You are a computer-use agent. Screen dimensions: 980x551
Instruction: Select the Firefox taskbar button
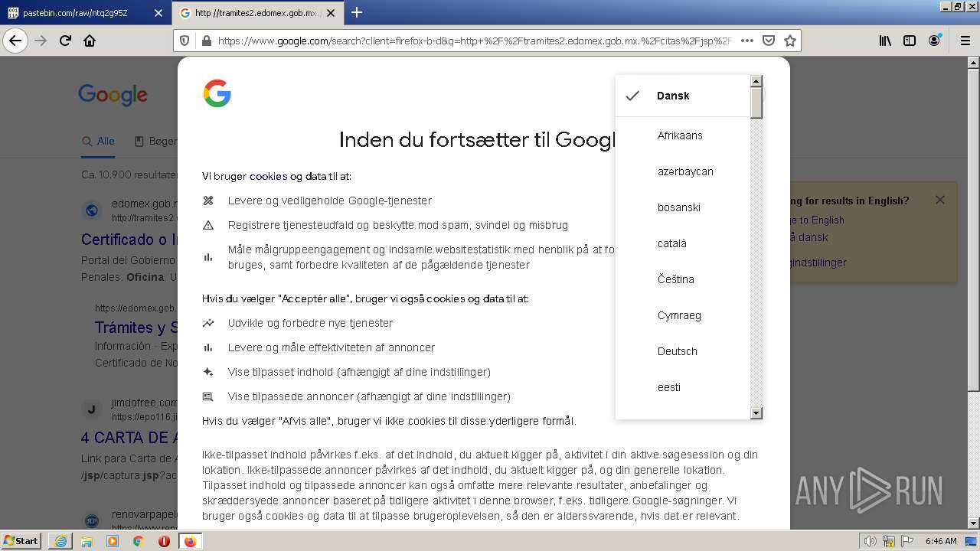[190, 541]
